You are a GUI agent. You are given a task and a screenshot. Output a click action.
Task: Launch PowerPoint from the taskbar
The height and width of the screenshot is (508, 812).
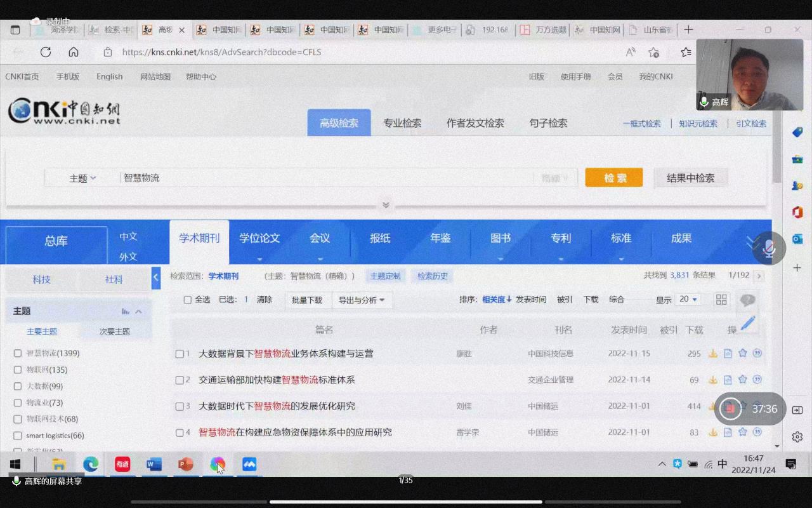click(185, 465)
